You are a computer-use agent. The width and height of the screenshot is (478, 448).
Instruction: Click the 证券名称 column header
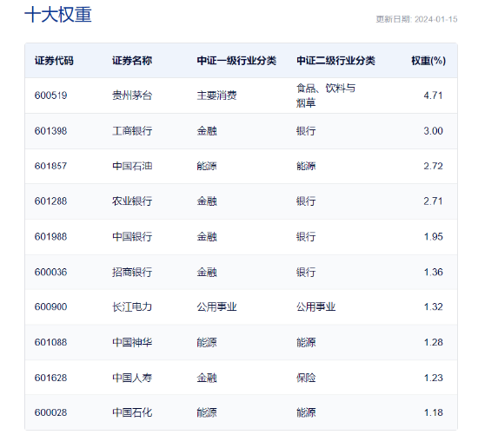132,61
